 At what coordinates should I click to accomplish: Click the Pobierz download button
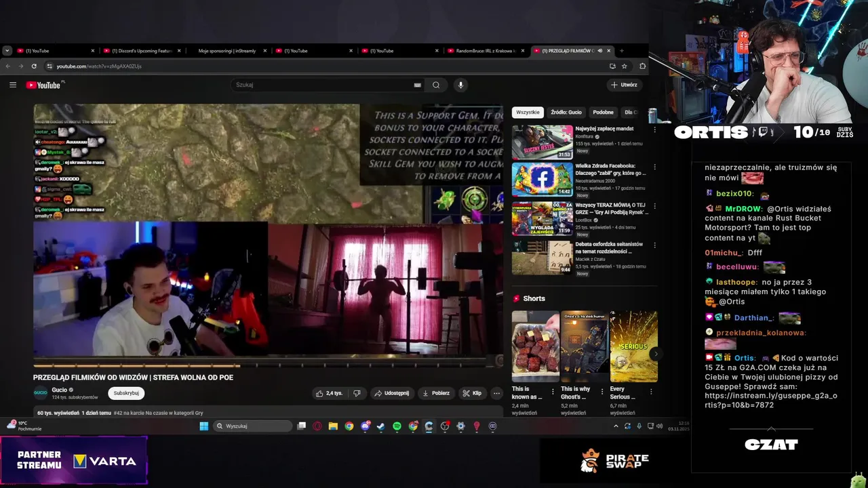click(436, 393)
